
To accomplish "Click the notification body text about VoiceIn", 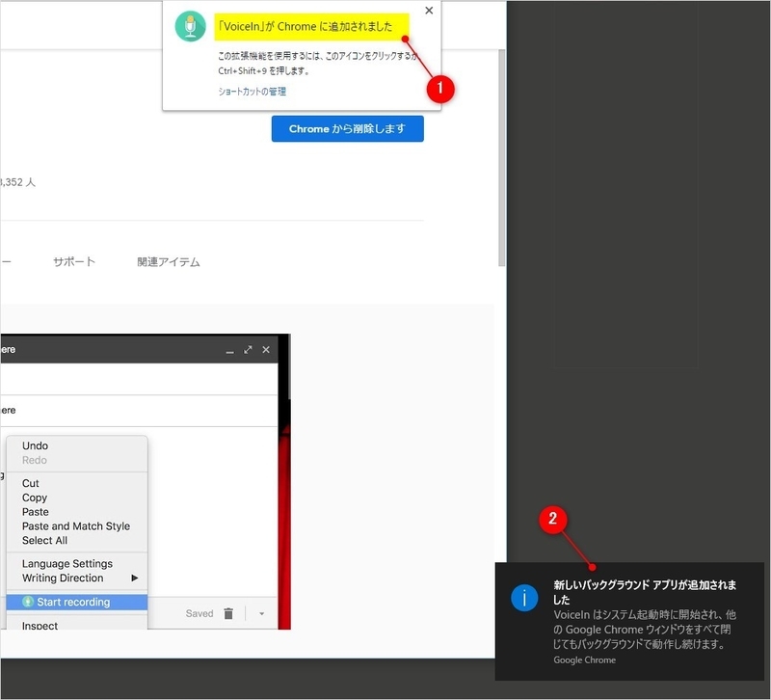I will click(x=645, y=630).
